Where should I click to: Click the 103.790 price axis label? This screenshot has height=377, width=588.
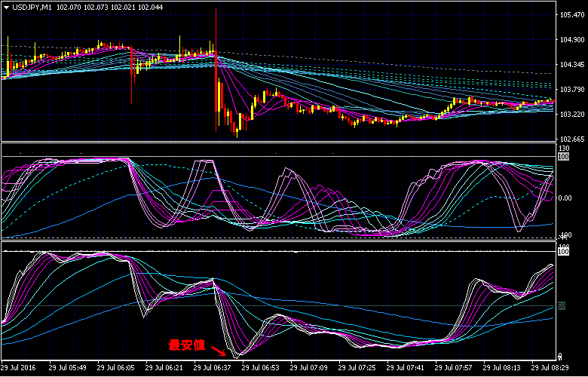point(572,89)
